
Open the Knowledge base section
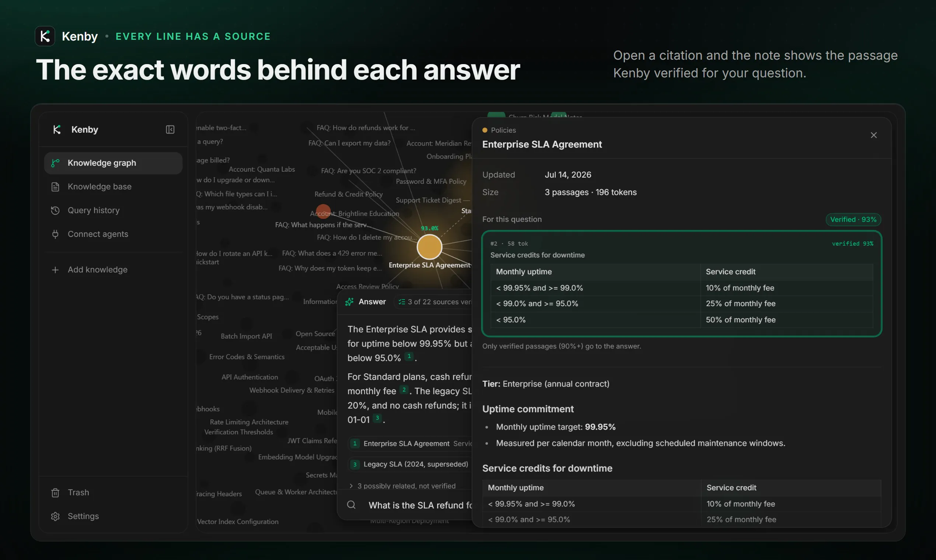click(113, 187)
